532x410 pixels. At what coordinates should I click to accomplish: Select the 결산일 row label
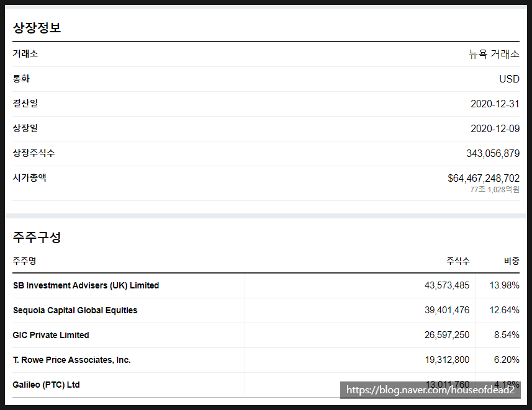click(x=25, y=104)
